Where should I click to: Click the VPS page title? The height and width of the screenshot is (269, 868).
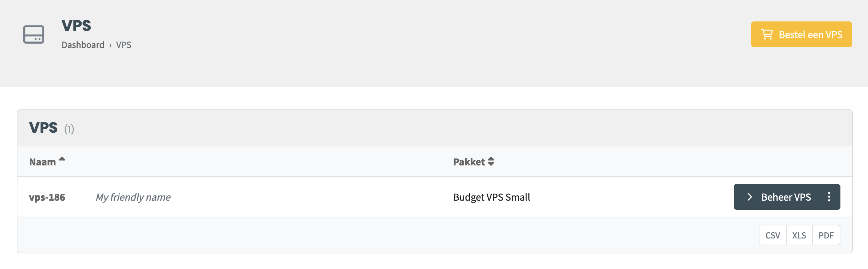pos(76,25)
